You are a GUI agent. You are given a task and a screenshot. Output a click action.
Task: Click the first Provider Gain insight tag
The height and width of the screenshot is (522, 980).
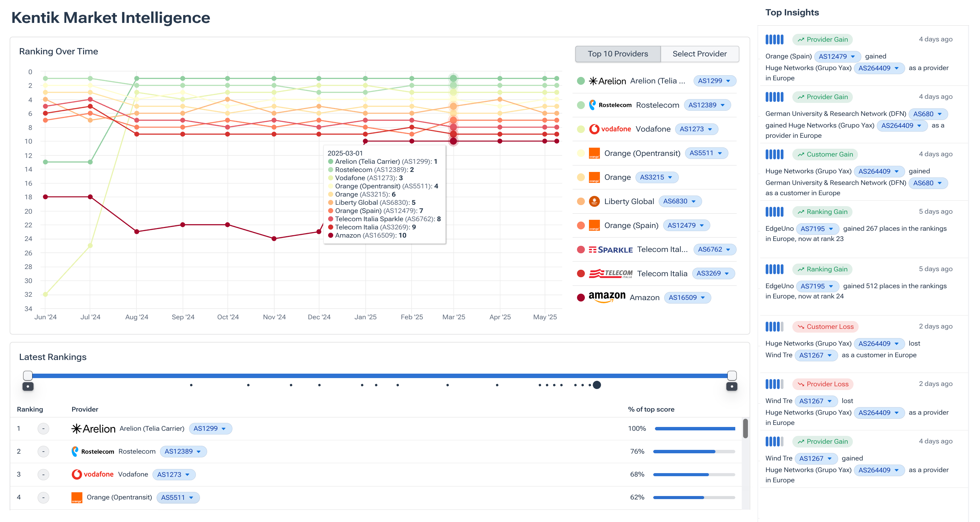point(822,39)
